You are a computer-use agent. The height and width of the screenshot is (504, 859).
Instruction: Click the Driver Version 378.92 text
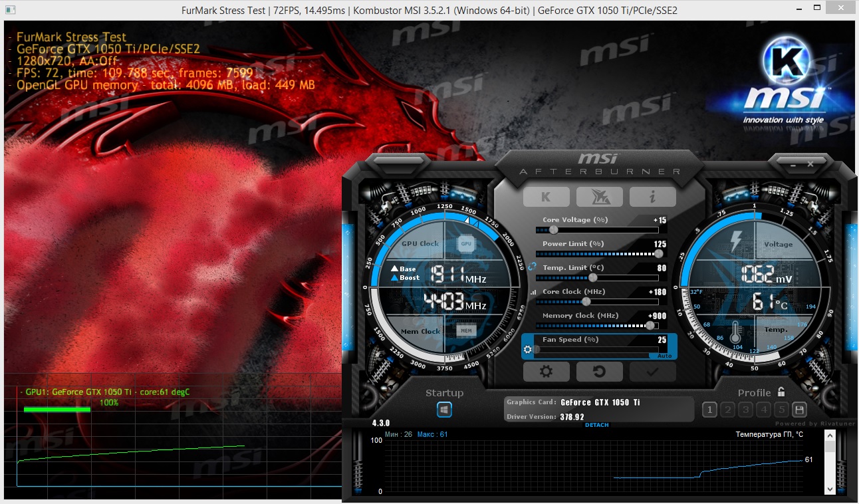point(572,417)
